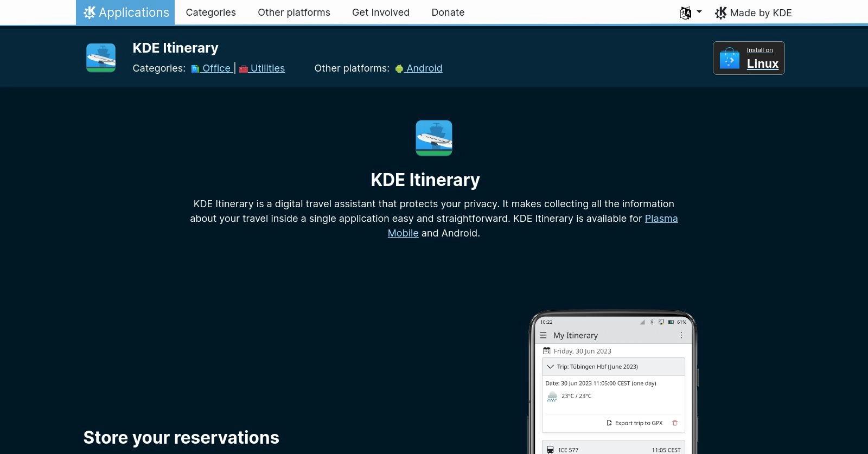The width and height of the screenshot is (868, 454).
Task: Click the calendar icon beside Friday, 30 Jun 2023
Action: [x=546, y=351]
